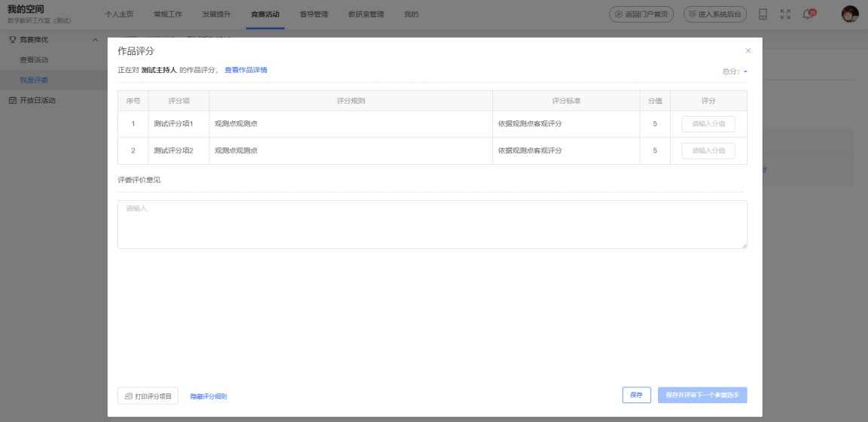
Task: Open the 我的 tab
Action: pyautogui.click(x=411, y=14)
